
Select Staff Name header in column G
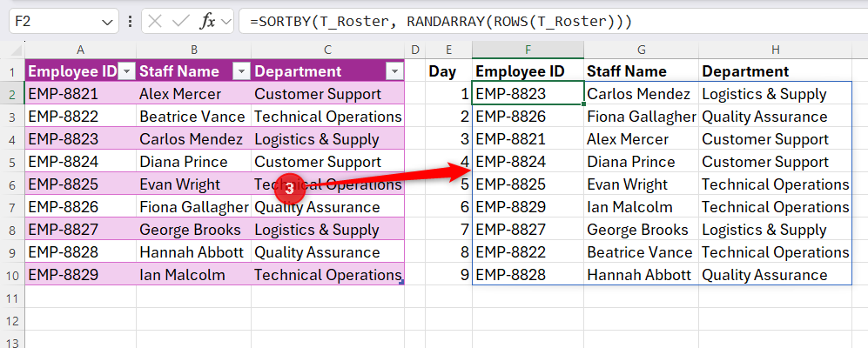coord(641,71)
